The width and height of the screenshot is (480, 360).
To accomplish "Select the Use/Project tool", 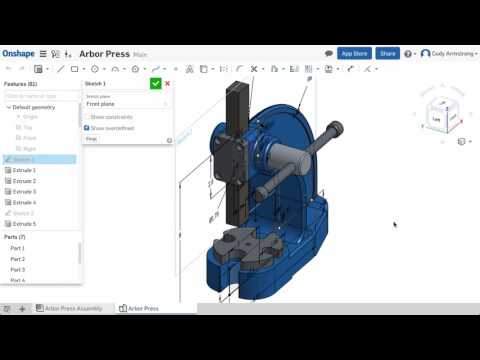I will click(203, 69).
